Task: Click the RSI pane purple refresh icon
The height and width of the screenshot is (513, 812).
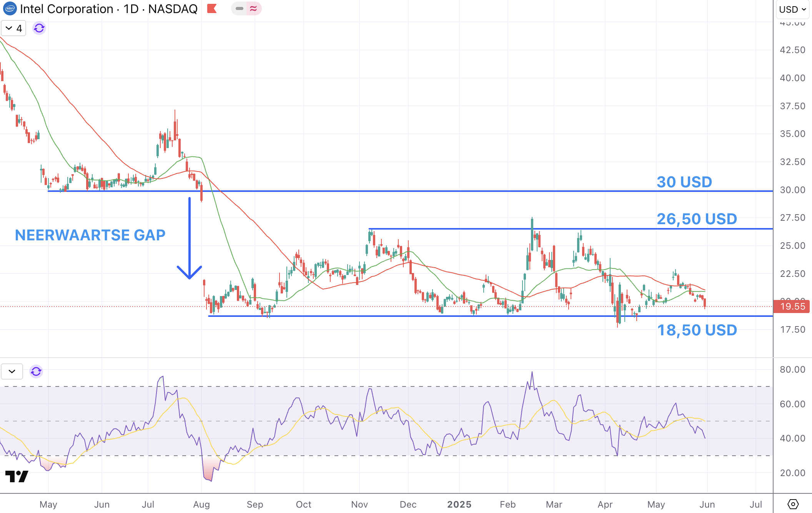Action: [x=36, y=371]
